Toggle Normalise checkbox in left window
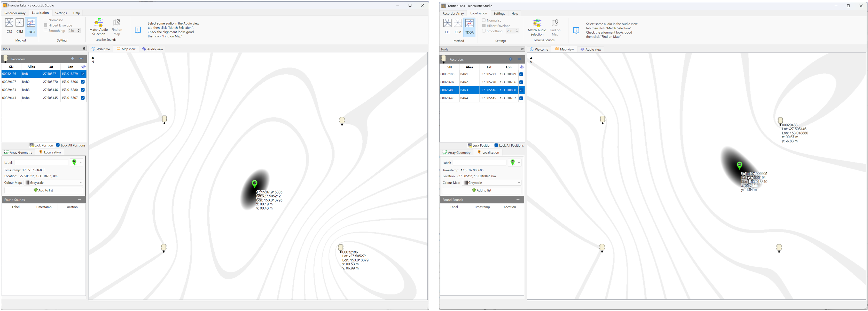 coord(45,20)
